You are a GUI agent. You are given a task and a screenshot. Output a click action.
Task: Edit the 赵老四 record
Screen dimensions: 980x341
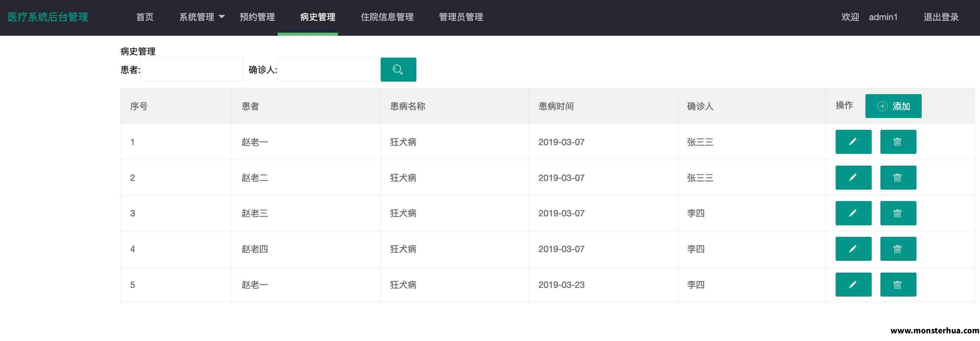pos(853,249)
